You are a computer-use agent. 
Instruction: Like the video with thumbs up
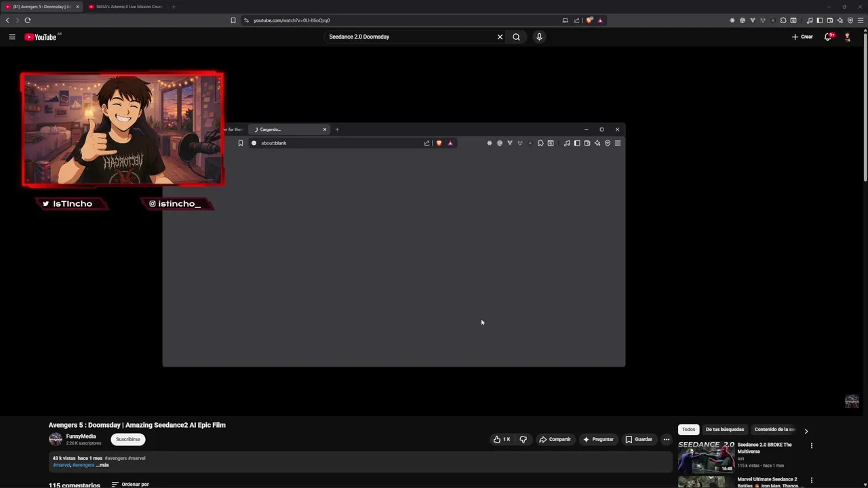(x=502, y=439)
